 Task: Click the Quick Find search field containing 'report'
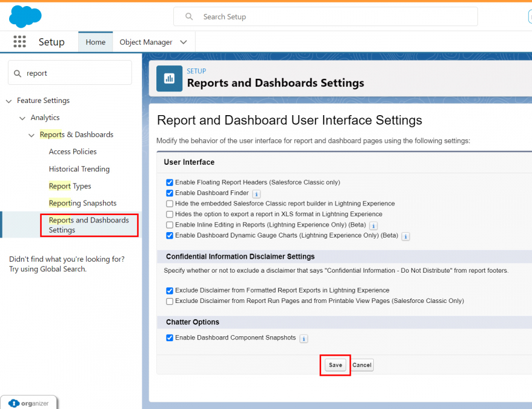point(70,72)
